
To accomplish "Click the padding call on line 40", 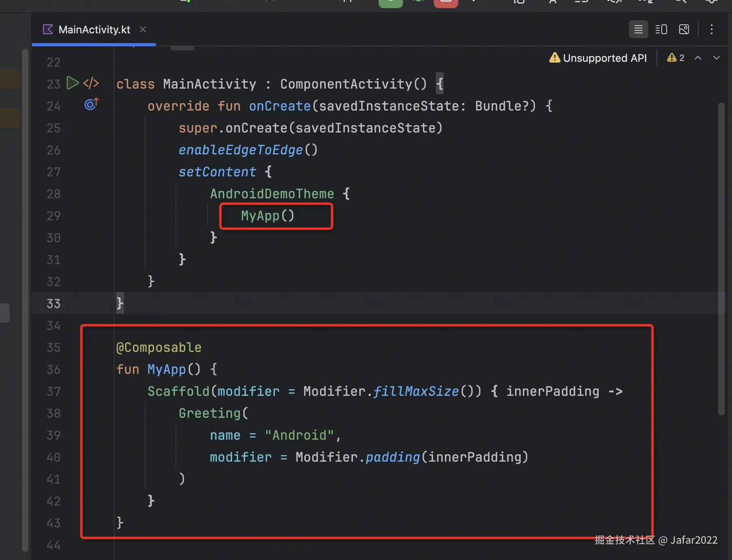I will point(393,457).
